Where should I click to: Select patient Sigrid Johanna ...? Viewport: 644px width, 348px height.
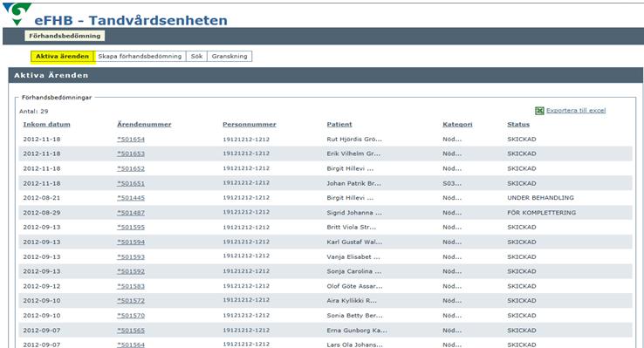click(x=354, y=213)
